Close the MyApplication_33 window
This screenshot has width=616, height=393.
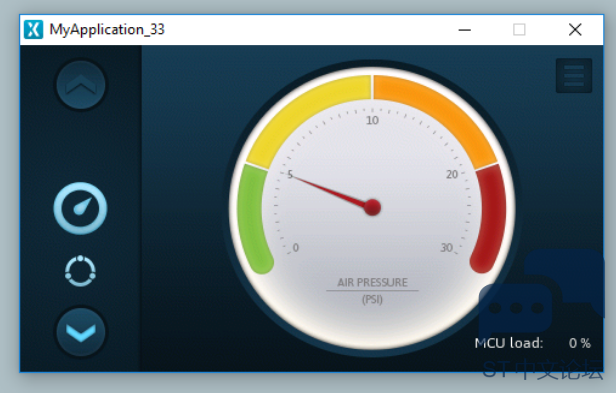tap(575, 29)
